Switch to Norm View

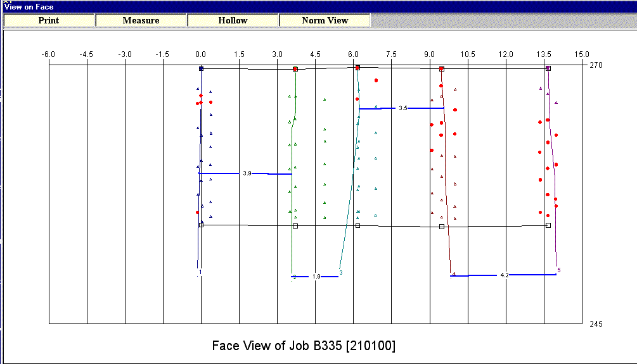[x=325, y=20]
